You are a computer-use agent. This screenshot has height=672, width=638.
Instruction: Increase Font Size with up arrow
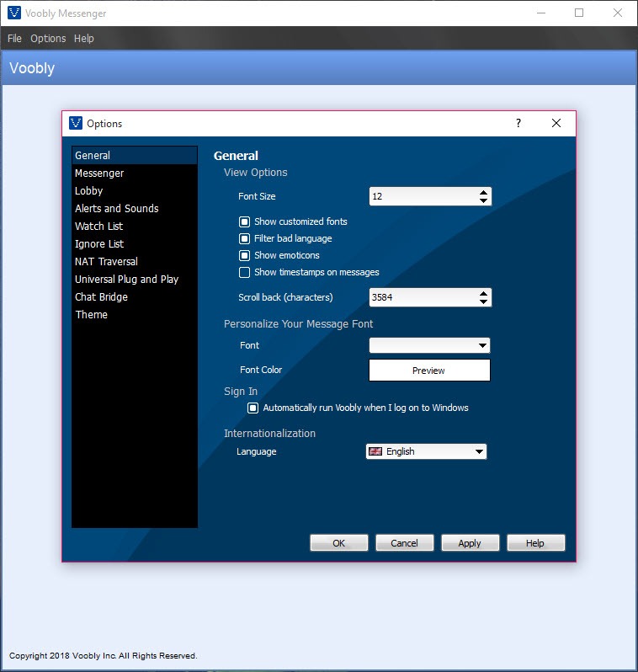pyautogui.click(x=483, y=193)
